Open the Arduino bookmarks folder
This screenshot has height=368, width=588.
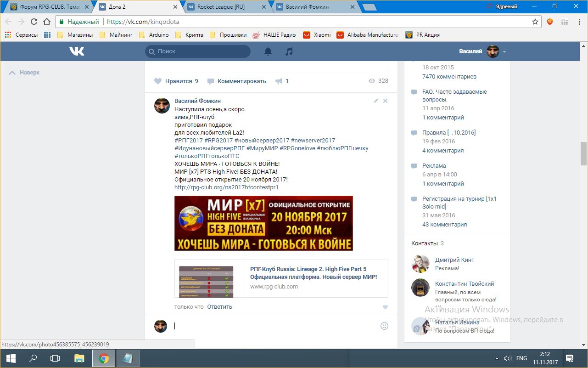(154, 35)
